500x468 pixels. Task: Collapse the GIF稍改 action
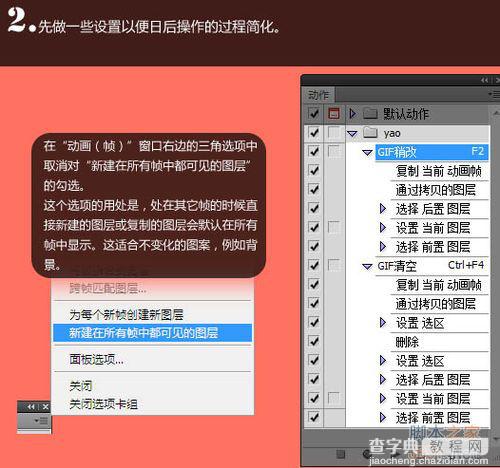click(367, 153)
